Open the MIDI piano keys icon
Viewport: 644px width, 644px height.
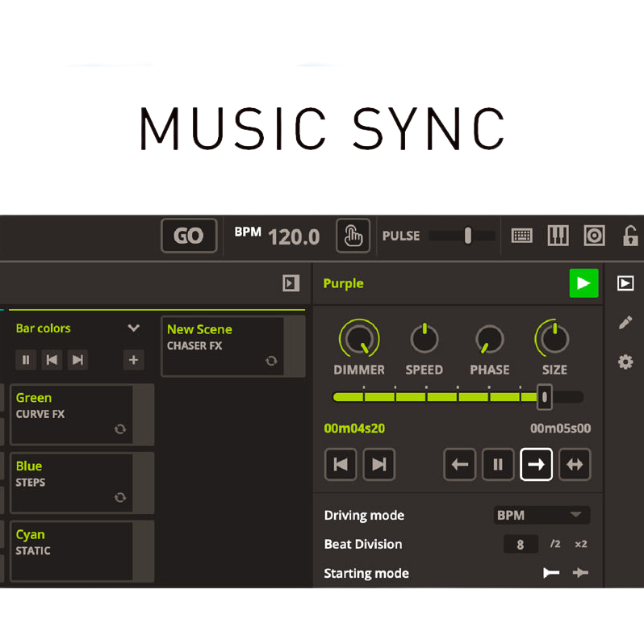pos(558,236)
